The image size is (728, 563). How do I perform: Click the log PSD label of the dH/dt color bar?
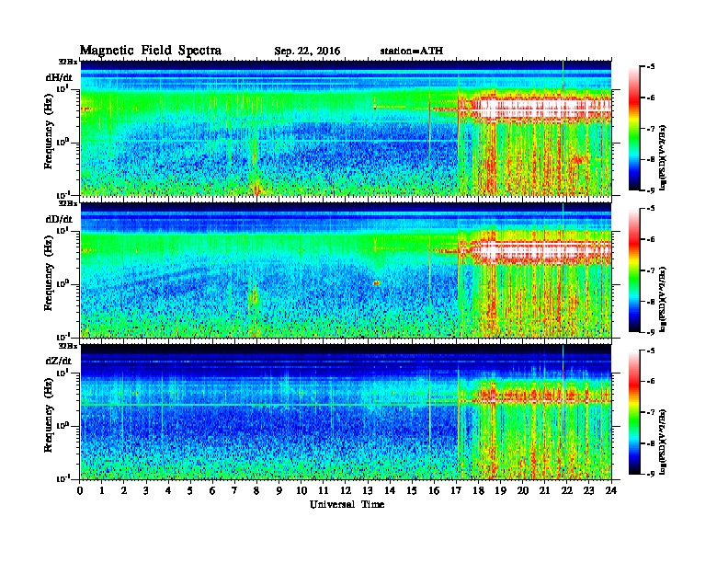tap(664, 156)
